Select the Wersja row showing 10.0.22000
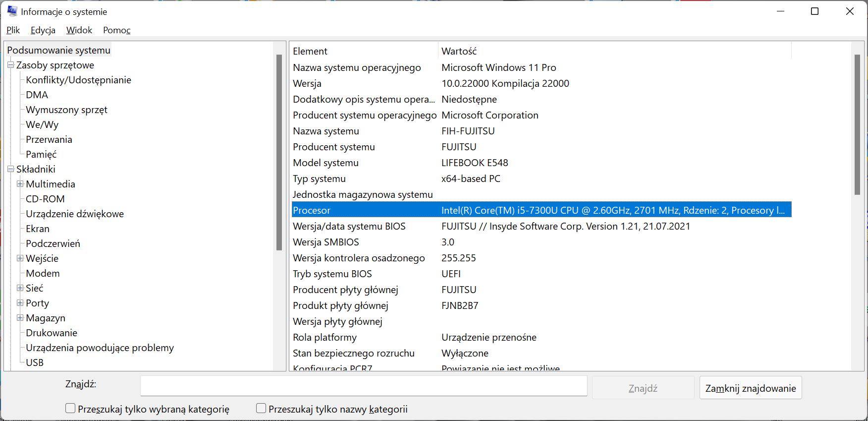 pyautogui.click(x=542, y=83)
